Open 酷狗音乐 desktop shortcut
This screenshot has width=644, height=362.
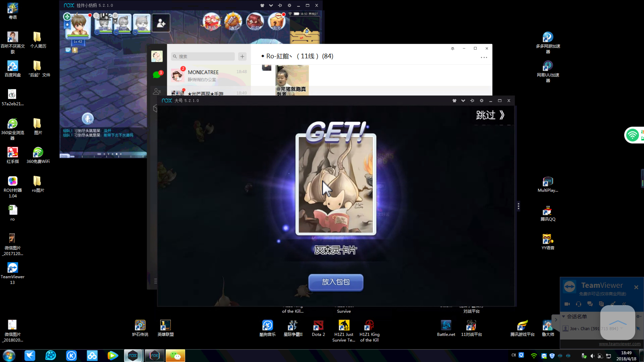click(267, 328)
